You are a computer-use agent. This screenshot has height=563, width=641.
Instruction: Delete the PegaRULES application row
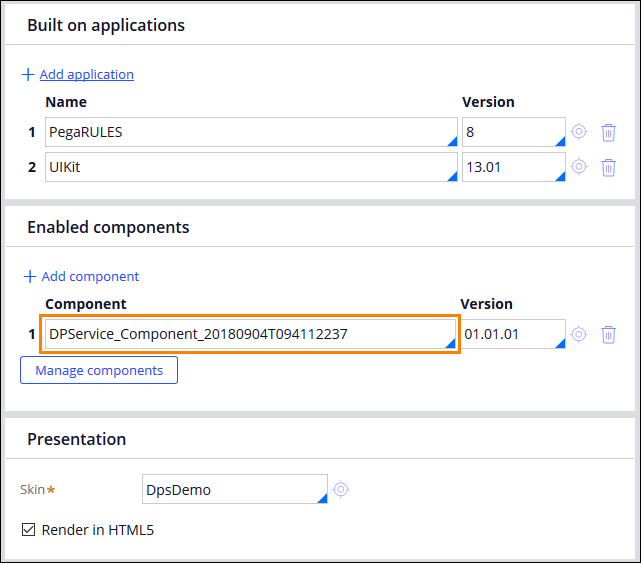pyautogui.click(x=608, y=132)
